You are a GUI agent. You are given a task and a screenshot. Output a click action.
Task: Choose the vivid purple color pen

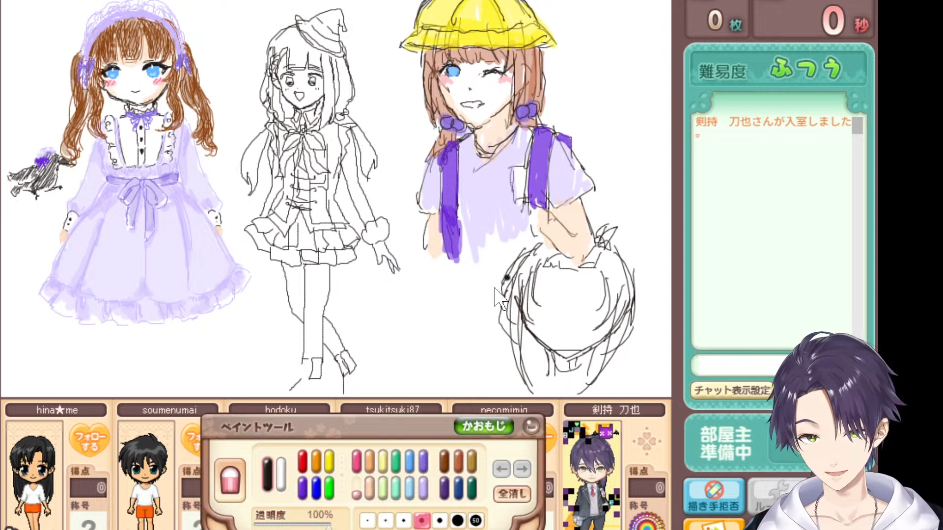tap(303, 488)
